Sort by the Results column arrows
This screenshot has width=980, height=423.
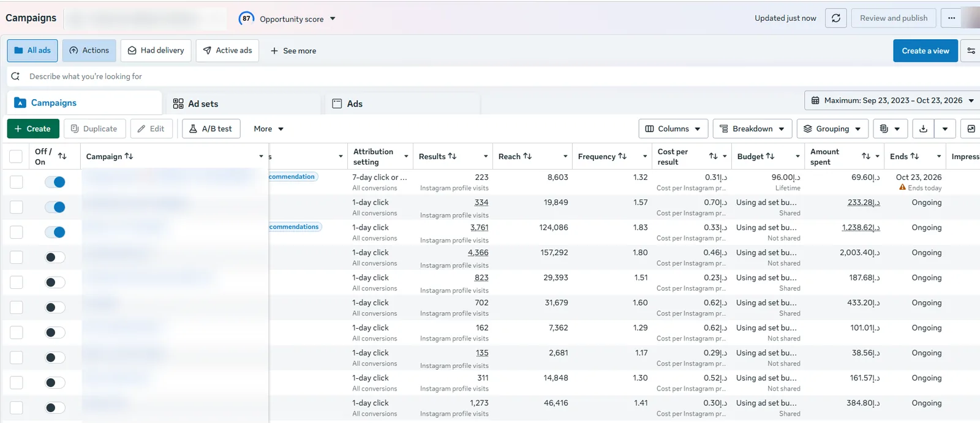(x=452, y=156)
